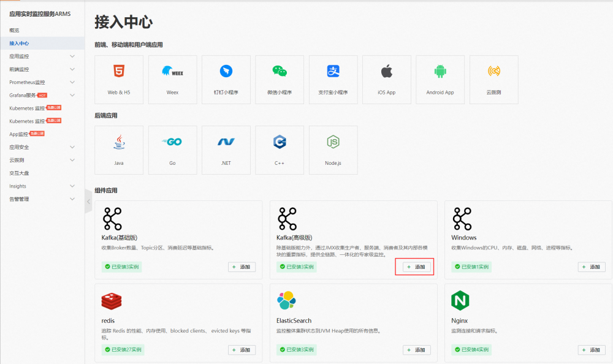Open the Go language icon

coord(172,142)
